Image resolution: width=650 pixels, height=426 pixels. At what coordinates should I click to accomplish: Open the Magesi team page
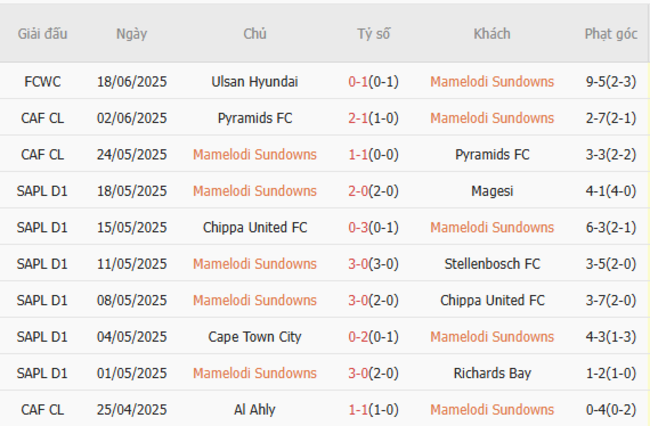(x=492, y=191)
